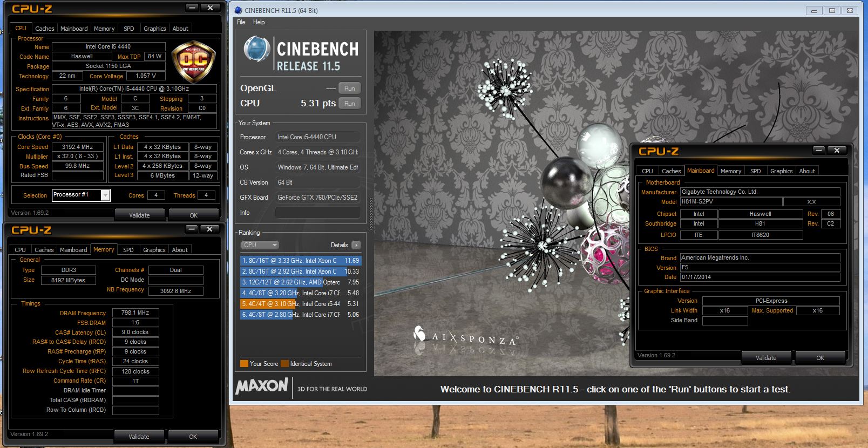Close the Memory CPU-Z window

(x=209, y=229)
